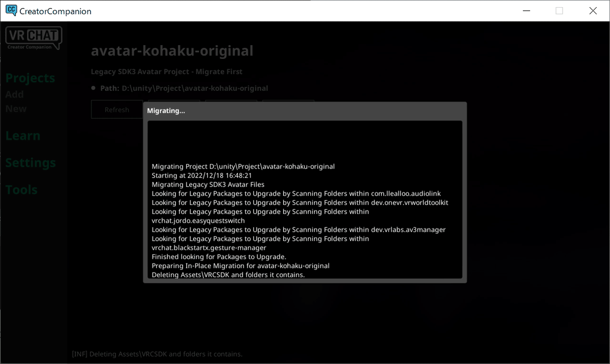Select New under Projects
Screen dimensions: 610x364
(x=16, y=109)
